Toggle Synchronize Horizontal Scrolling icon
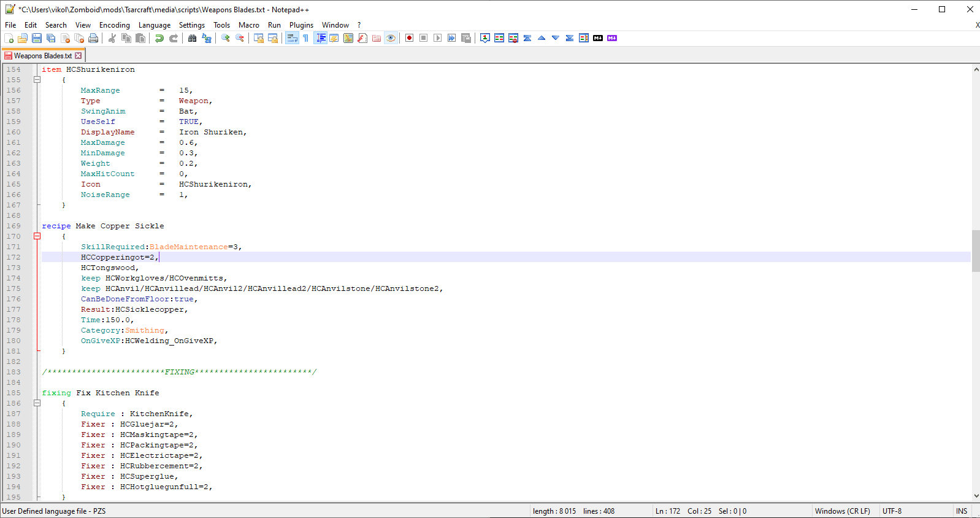 (x=273, y=38)
